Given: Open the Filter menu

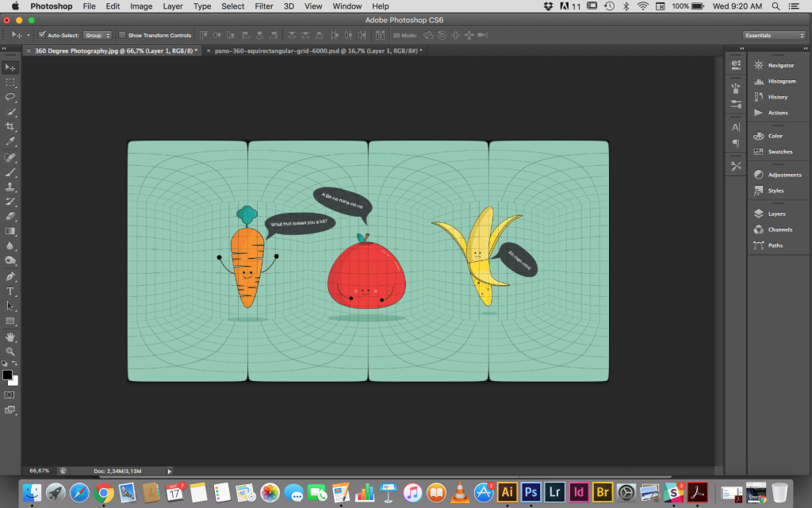Looking at the screenshot, I should (262, 6).
